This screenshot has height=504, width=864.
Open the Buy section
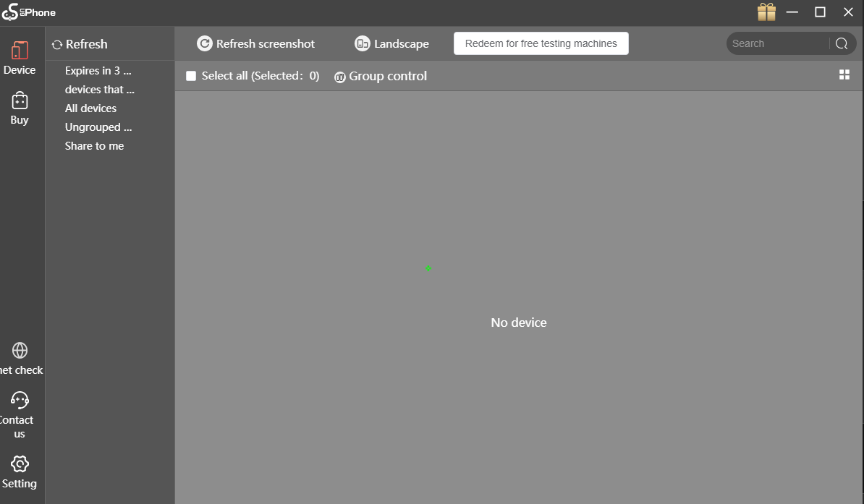coord(20,108)
